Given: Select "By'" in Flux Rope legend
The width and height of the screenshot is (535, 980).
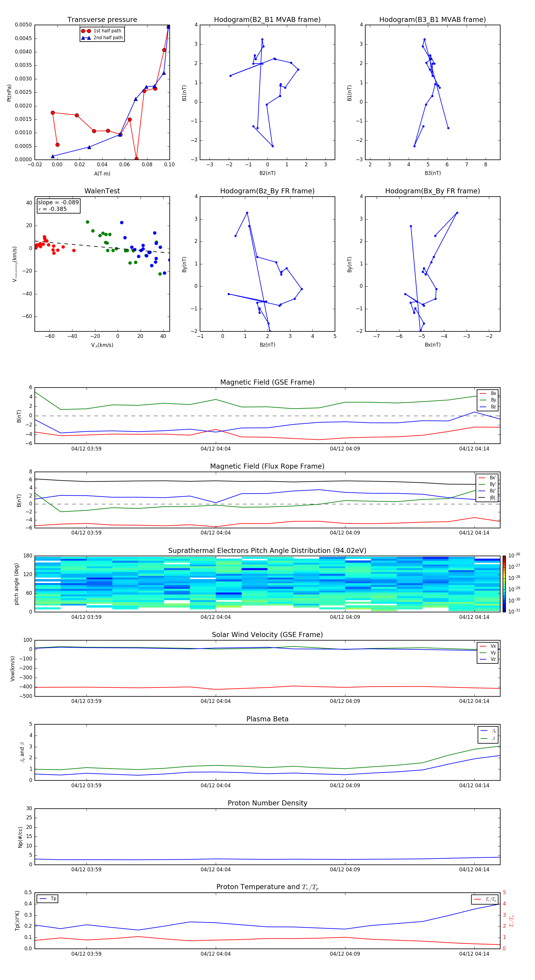Looking at the screenshot, I should pos(487,484).
